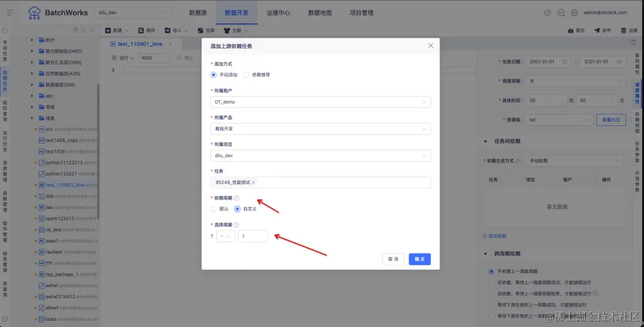The image size is (644, 327).
Task: Open the 所属产品 离线开发 dropdown
Action: (x=320, y=128)
